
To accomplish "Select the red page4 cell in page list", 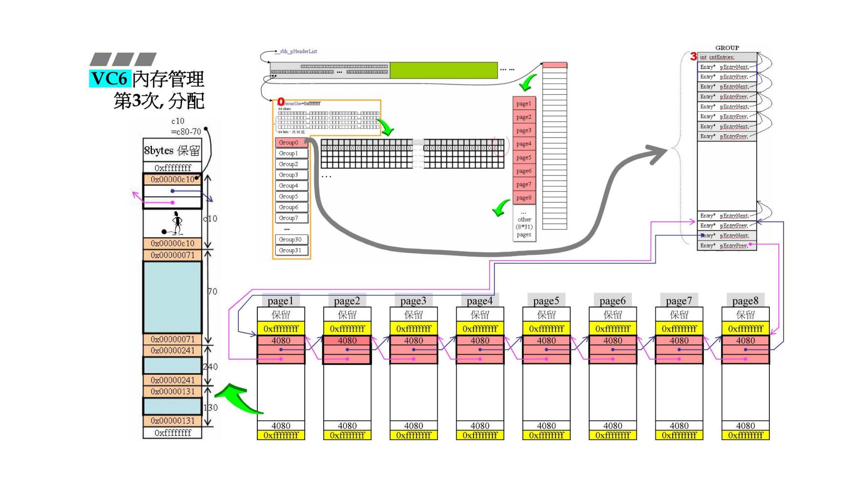I will [x=524, y=144].
